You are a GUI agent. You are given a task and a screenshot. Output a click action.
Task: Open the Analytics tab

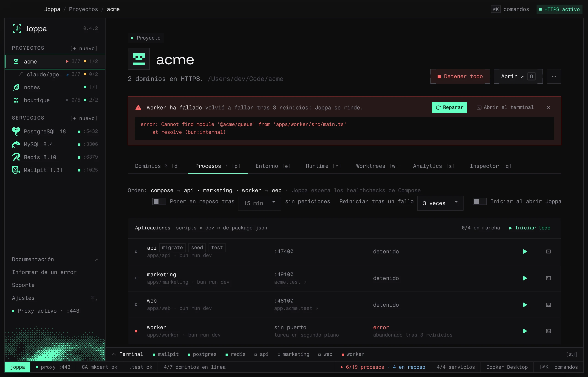pos(434,166)
